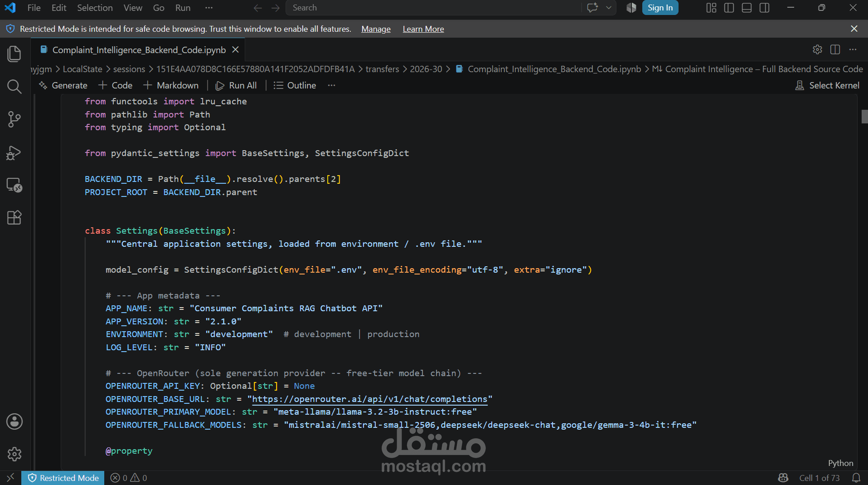Click Cell 1 of 73 indicator

pyautogui.click(x=820, y=478)
